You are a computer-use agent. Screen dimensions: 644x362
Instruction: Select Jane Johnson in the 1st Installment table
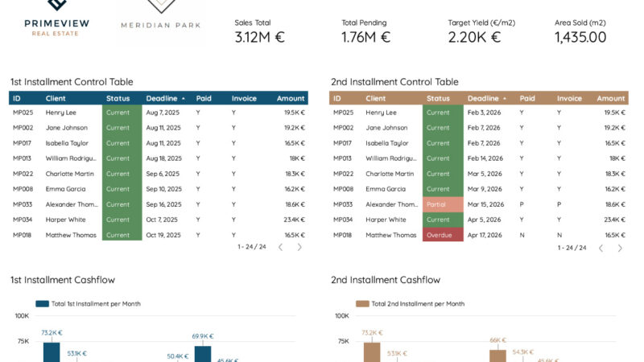coord(67,128)
